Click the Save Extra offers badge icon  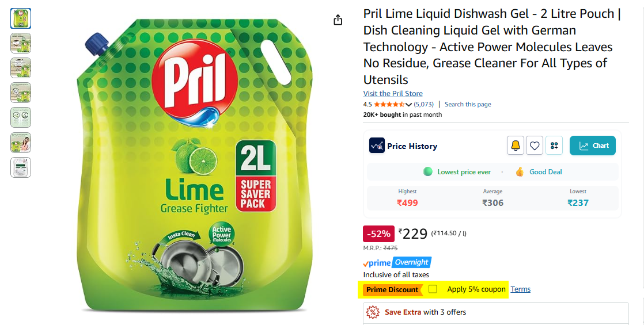tap(373, 312)
